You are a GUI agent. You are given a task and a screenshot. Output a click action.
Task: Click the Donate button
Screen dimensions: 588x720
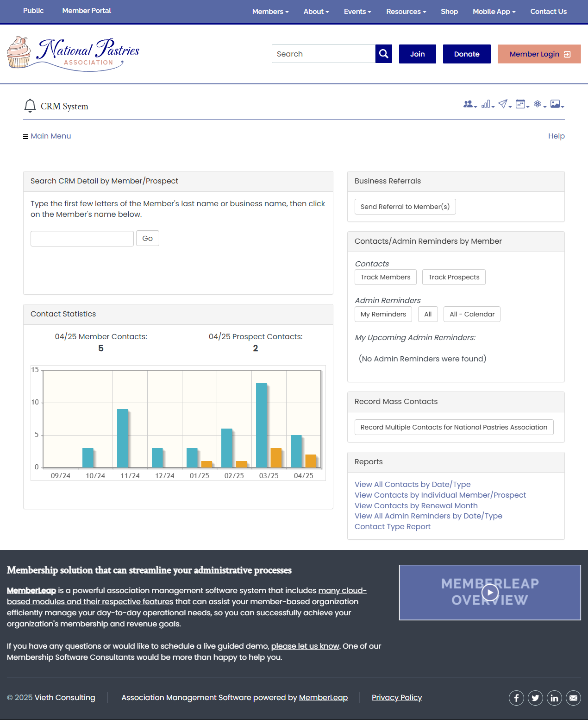467,54
